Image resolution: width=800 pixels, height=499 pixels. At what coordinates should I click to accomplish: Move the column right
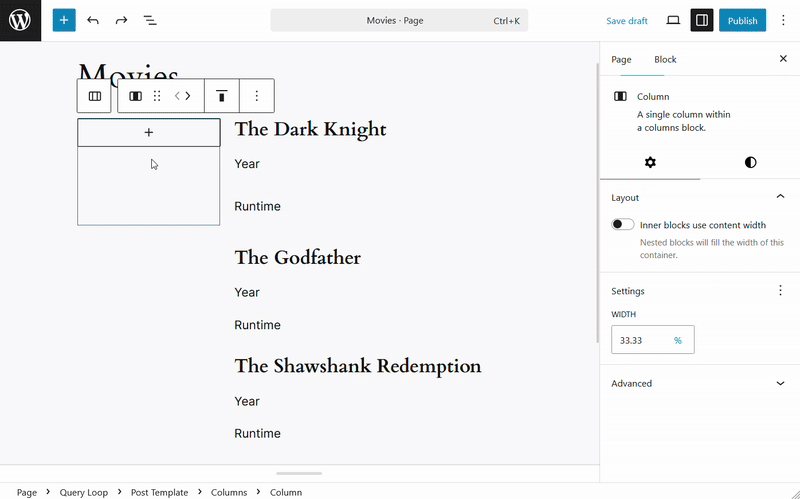pos(188,96)
